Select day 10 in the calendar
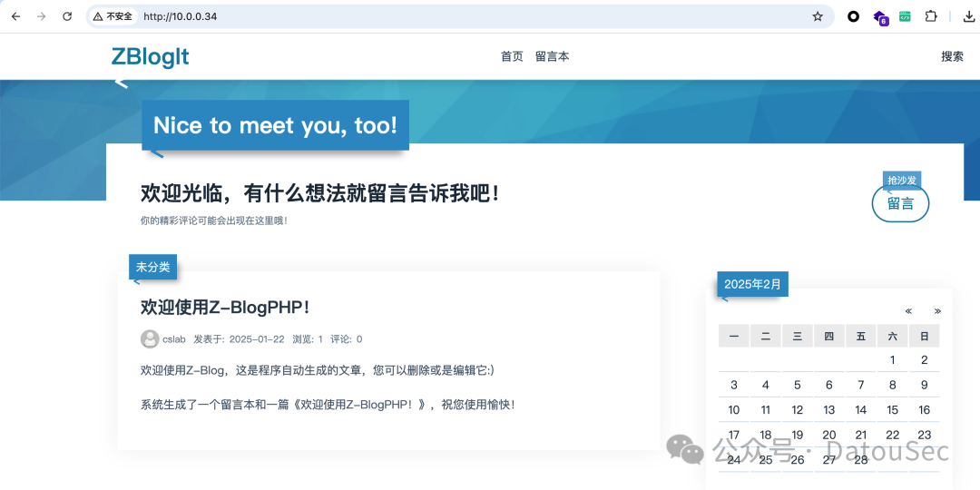Viewport: 980px width, 490px height. pyautogui.click(x=734, y=410)
